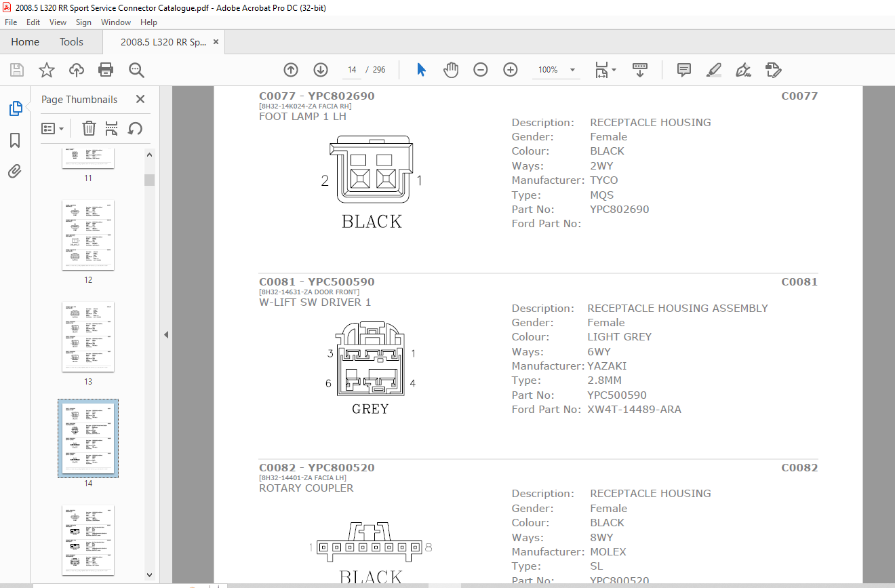
Task: Click manufacturer value TYCO
Action: tap(604, 180)
